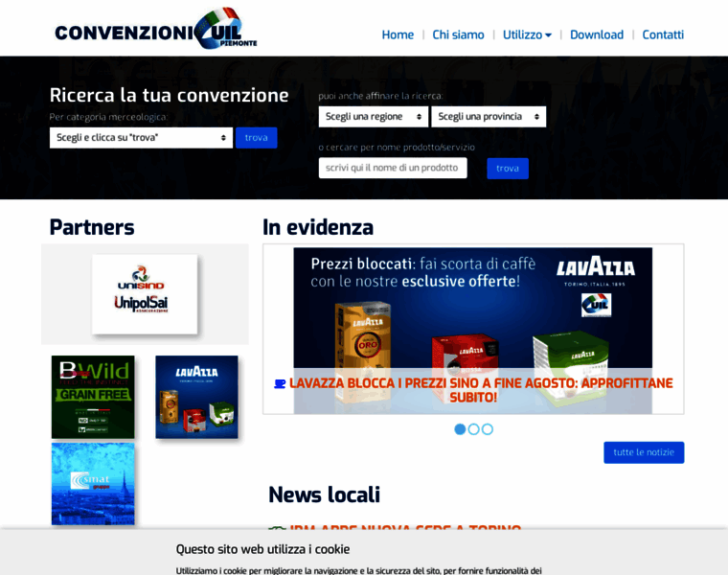Open the Lavazza partner tile
Viewport: 728px width, 575px height.
coord(197,397)
